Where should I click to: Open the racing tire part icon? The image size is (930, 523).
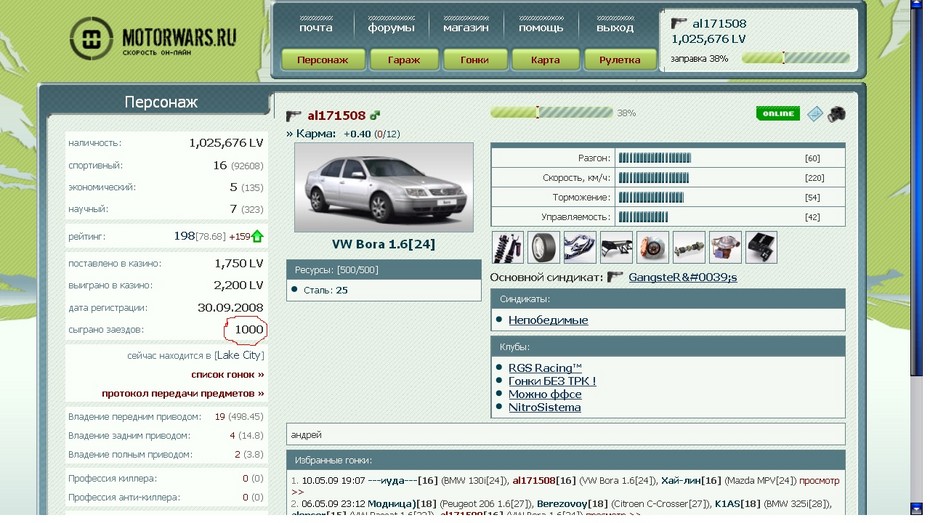tap(543, 247)
